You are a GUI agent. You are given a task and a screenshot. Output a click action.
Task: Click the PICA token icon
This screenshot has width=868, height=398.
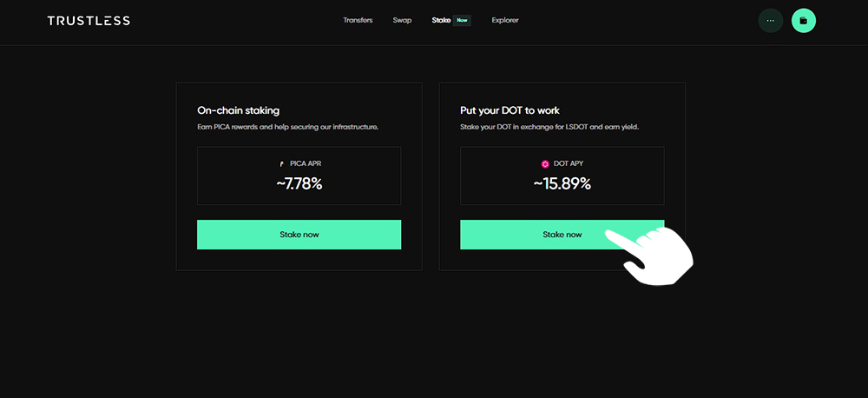coord(282,164)
